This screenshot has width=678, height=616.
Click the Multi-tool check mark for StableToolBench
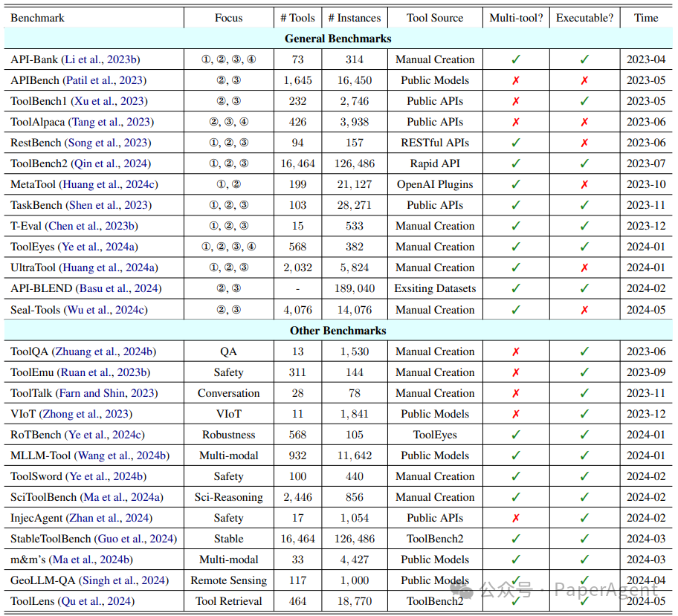pos(516,539)
